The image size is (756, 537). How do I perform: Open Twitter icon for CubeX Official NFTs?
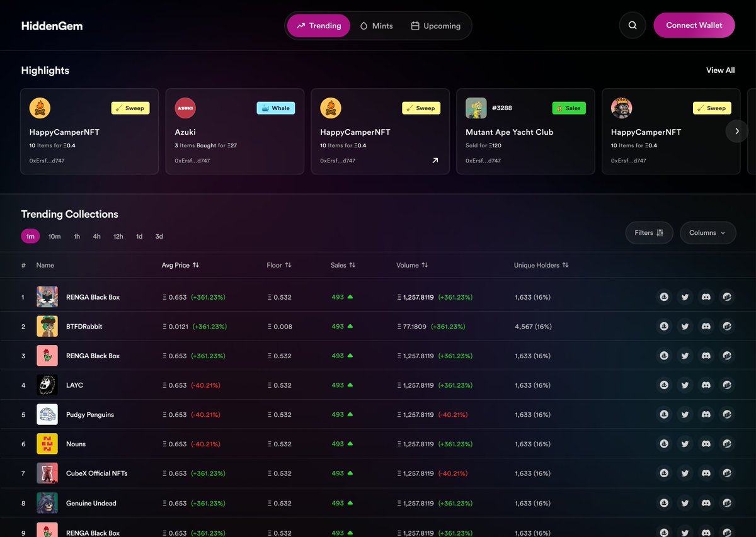(685, 473)
